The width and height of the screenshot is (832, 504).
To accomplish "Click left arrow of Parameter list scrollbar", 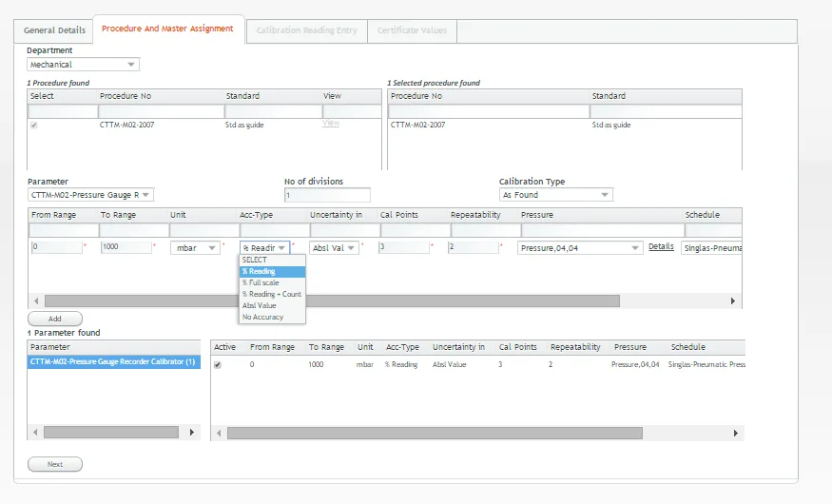I will click(x=35, y=433).
